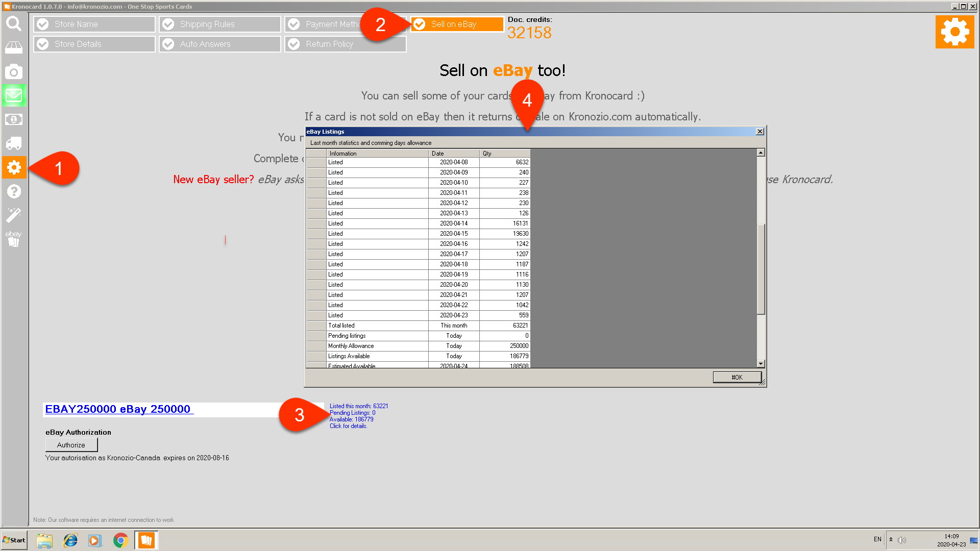The image size is (980, 551).
Task: Select the Sell on eBay tab
Action: click(457, 24)
